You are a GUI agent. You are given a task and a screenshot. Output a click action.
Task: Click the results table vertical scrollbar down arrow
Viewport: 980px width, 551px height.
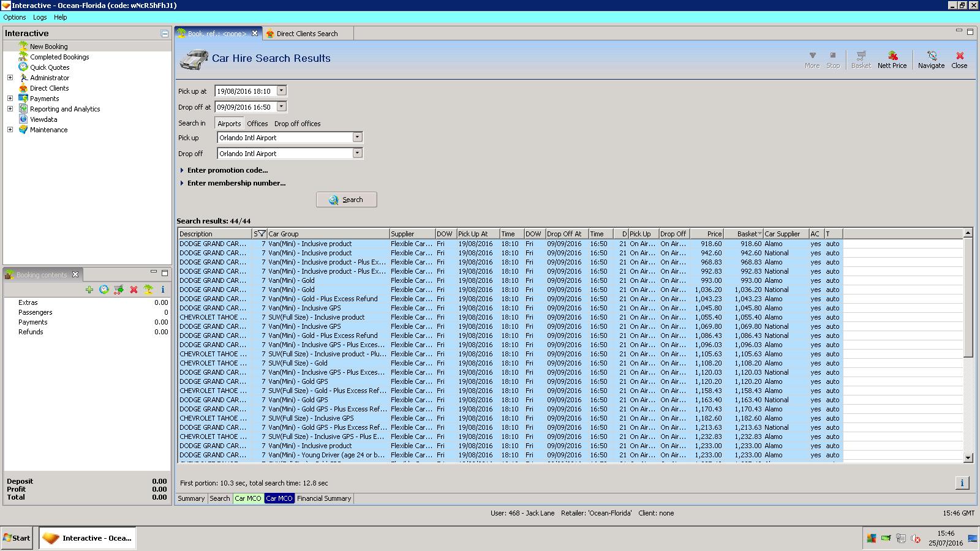pos(968,457)
